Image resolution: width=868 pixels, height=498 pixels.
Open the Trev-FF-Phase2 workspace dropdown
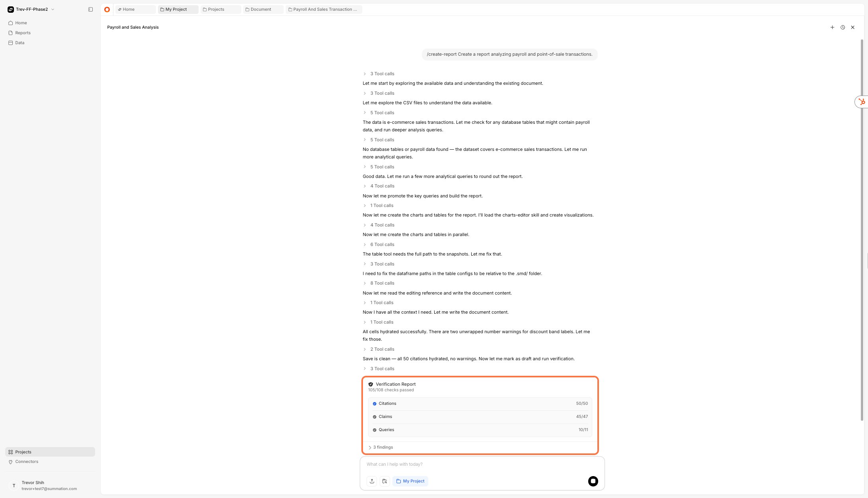click(x=31, y=10)
